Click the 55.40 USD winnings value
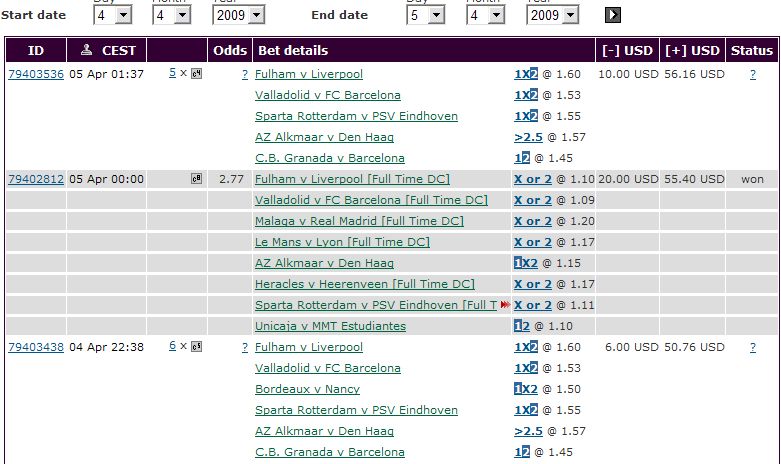Viewport: 781px width, 464px height. pyautogui.click(x=694, y=179)
